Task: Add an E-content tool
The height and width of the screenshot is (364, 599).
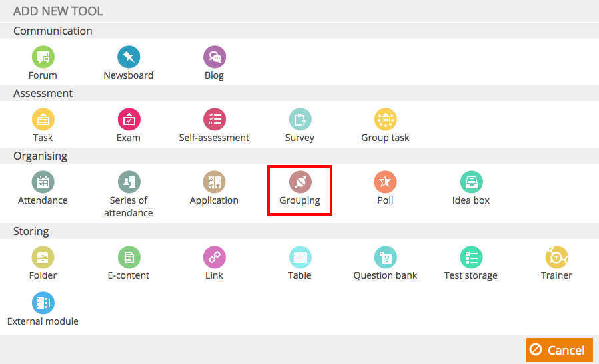Action: pos(129,257)
